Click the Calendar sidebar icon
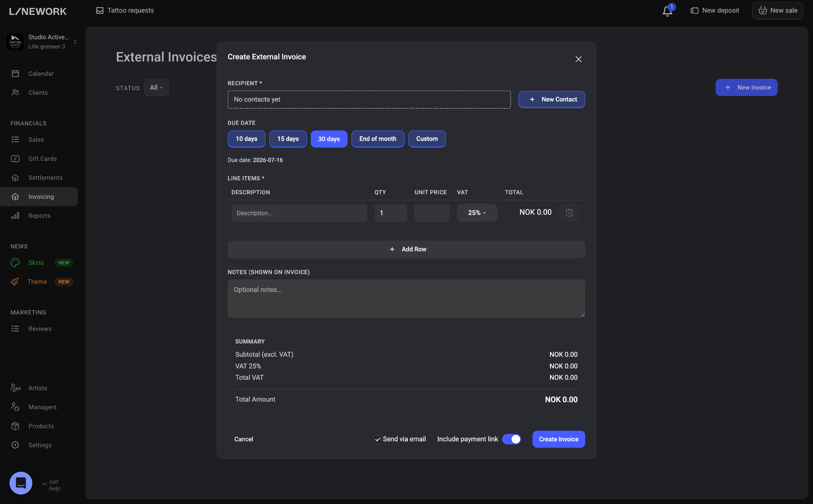The image size is (813, 504). [x=15, y=74]
